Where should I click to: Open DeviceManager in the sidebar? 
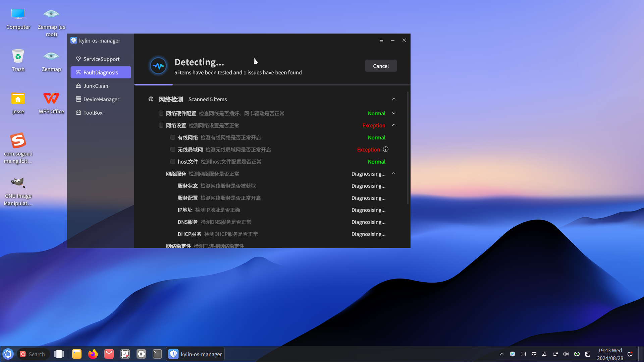coord(101,99)
